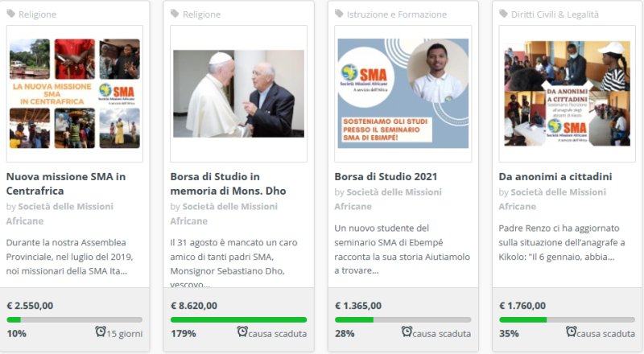Click the alarm clock icon beside 15 giorni
644x354 pixels.
(101, 332)
